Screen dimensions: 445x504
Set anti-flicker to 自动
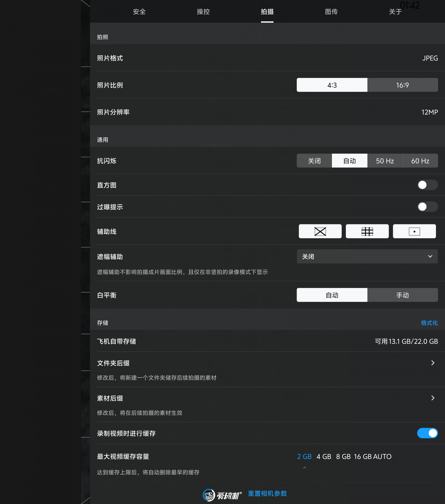(350, 161)
